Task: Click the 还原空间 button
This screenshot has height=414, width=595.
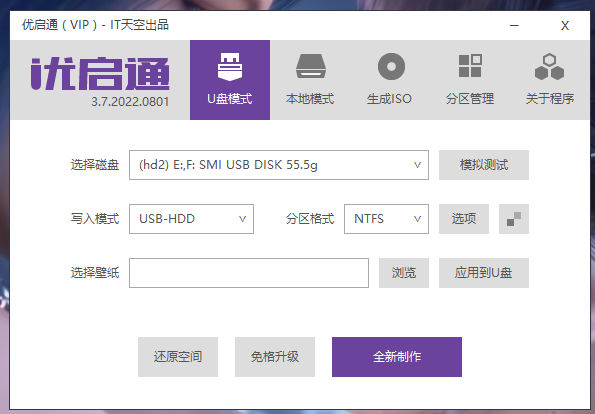Action: click(178, 357)
